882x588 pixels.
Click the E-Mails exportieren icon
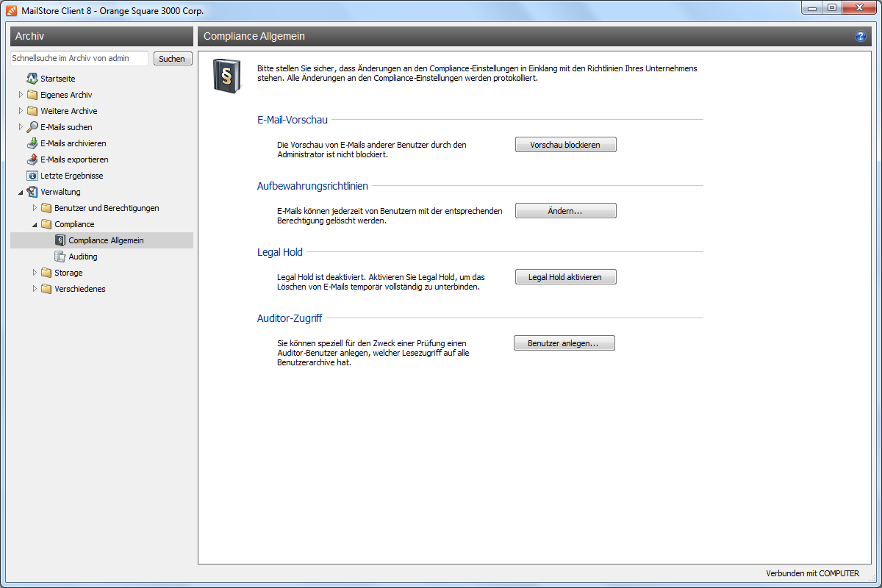[32, 159]
